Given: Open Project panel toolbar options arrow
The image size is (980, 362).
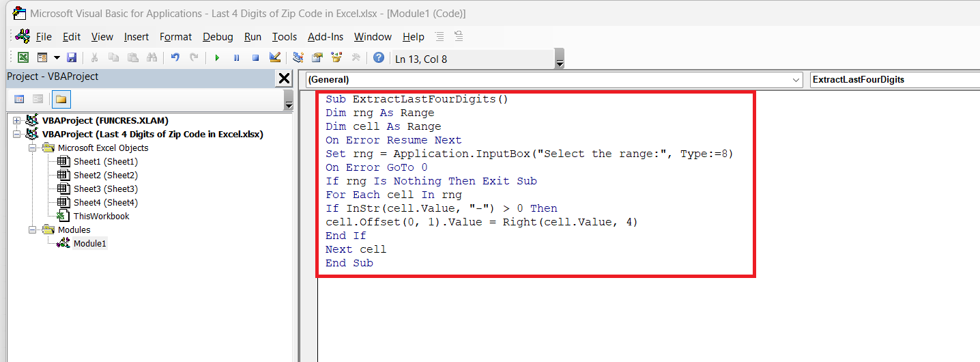Looking at the screenshot, I should [x=288, y=100].
